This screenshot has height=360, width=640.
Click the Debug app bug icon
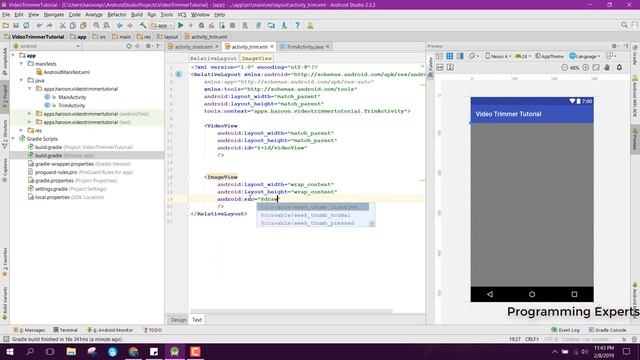pos(201,25)
